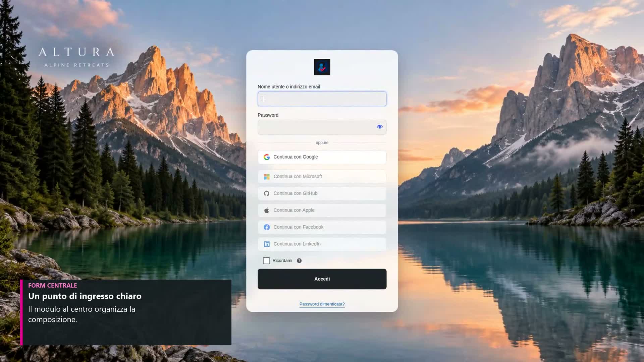Click the ALTURA Alpine Retreats logo
Screen dimensions: 644x362
(x=77, y=57)
